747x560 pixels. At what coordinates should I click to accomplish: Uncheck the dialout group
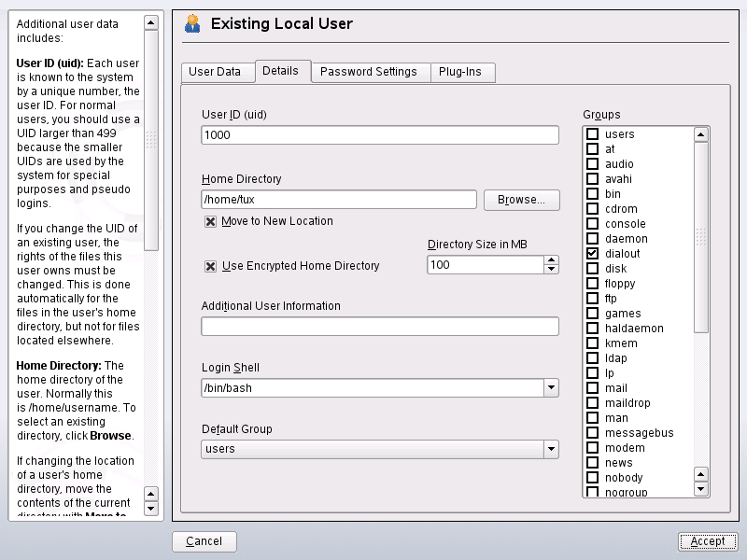tap(592, 254)
